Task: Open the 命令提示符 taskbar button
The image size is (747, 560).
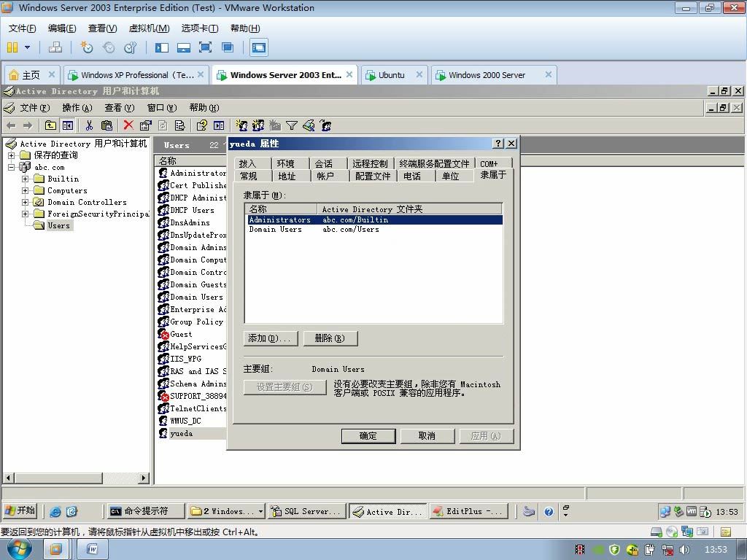Action: 146,511
